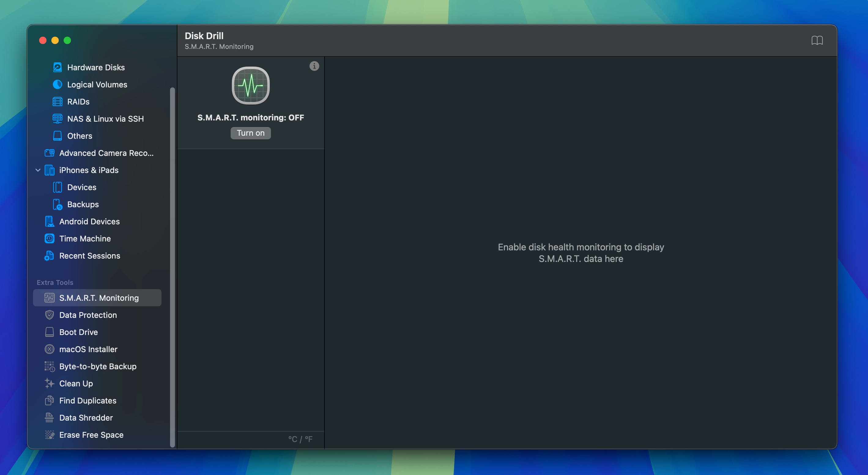The height and width of the screenshot is (475, 868).
Task: Collapse the iPhones & iPads group chevron
Action: 38,170
